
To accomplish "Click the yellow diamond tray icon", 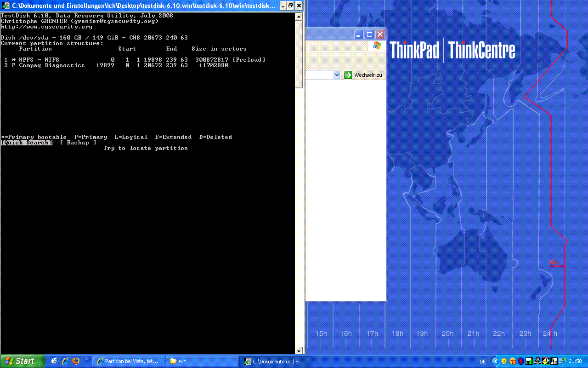I will point(546,361).
